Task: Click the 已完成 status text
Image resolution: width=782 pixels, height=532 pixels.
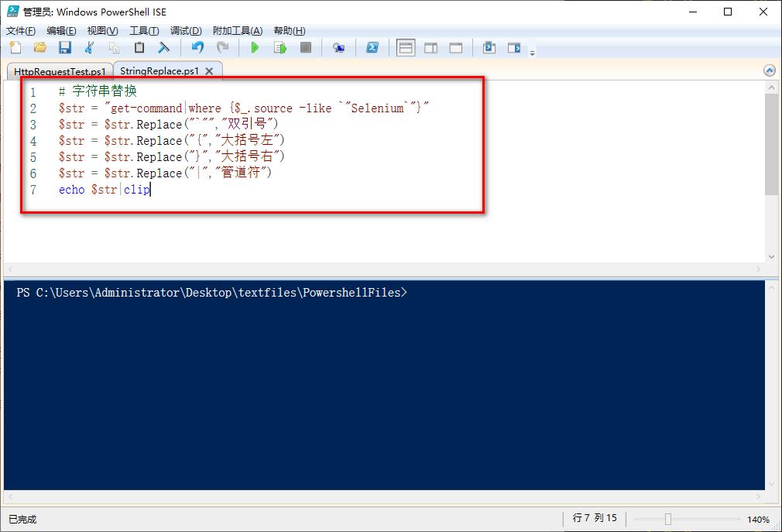Action: tap(22, 520)
